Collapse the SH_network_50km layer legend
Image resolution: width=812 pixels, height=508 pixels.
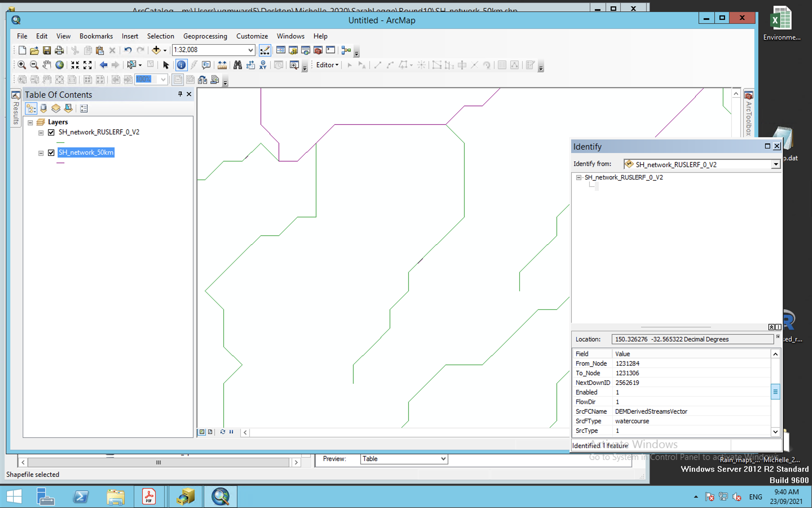(41, 154)
